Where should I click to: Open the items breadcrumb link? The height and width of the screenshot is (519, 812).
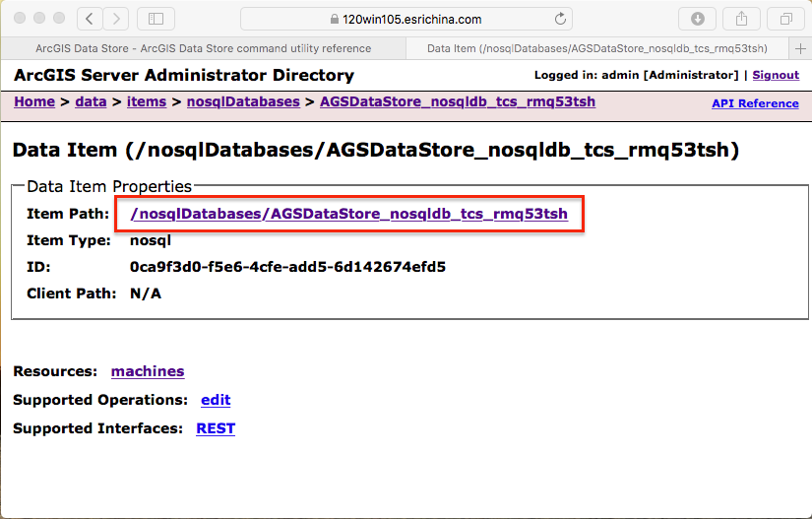point(147,101)
